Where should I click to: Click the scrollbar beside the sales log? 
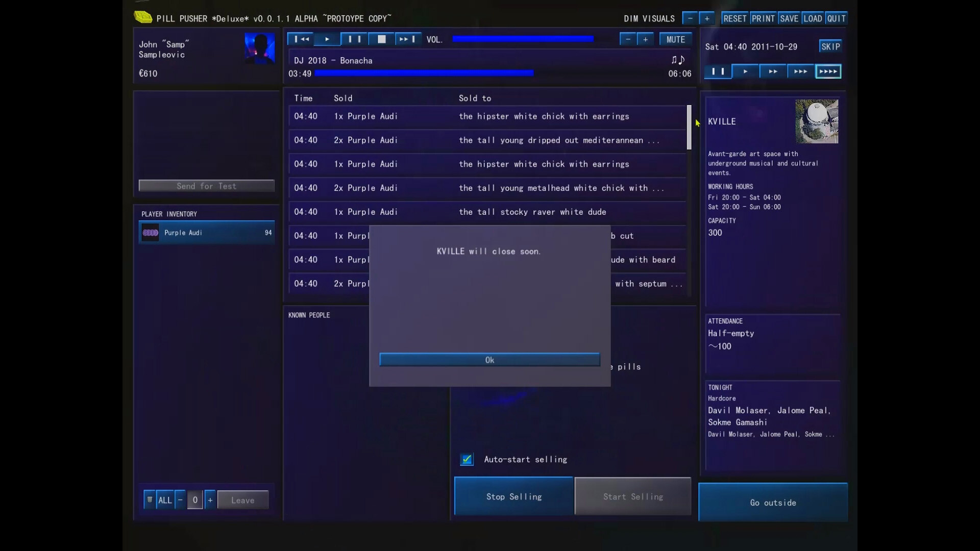coord(689,128)
